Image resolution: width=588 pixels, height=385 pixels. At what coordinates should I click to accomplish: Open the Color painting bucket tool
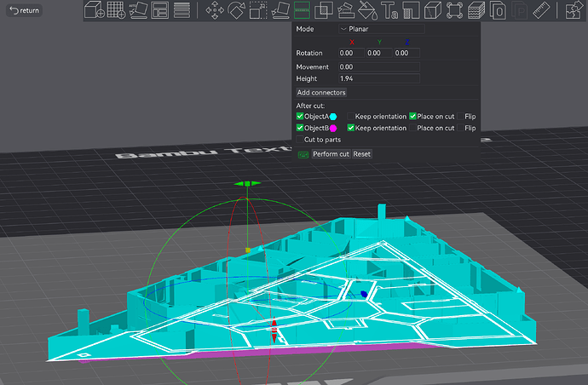click(367, 10)
